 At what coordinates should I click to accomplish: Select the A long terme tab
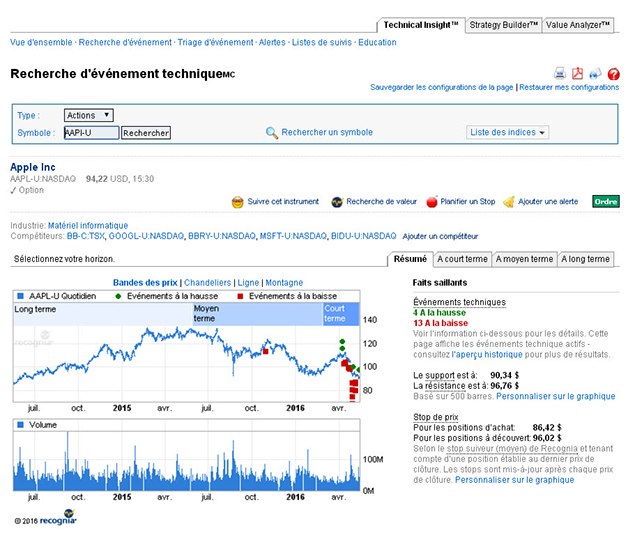click(x=585, y=259)
